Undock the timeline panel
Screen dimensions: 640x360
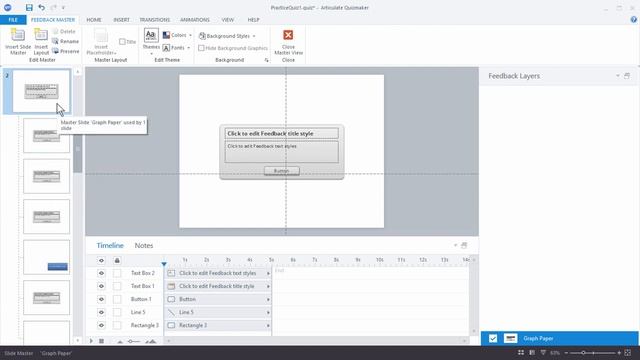click(464, 245)
